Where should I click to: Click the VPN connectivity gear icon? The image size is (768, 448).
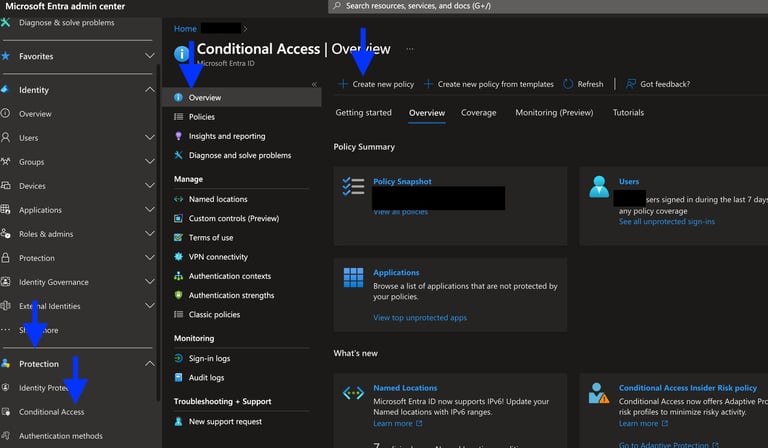pyautogui.click(x=178, y=257)
